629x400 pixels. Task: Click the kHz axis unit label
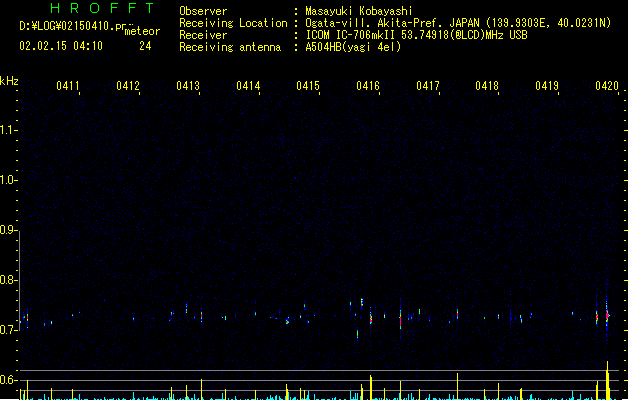[9, 81]
